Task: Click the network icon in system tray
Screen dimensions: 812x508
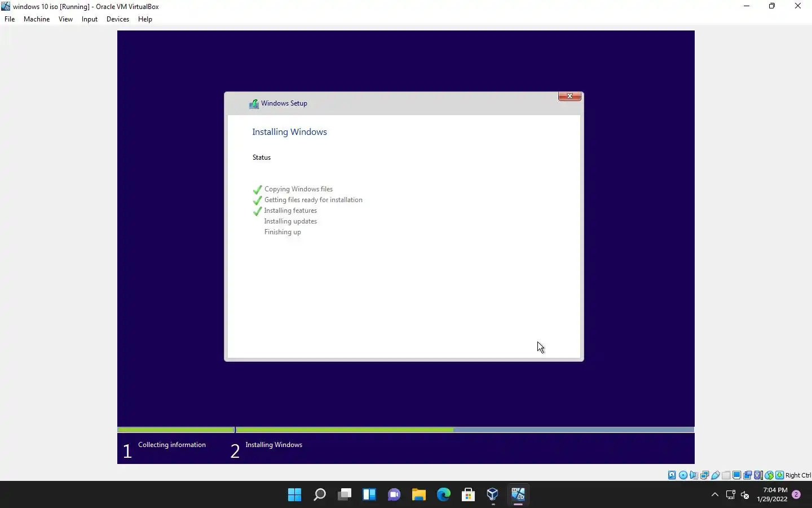Action: (730, 495)
